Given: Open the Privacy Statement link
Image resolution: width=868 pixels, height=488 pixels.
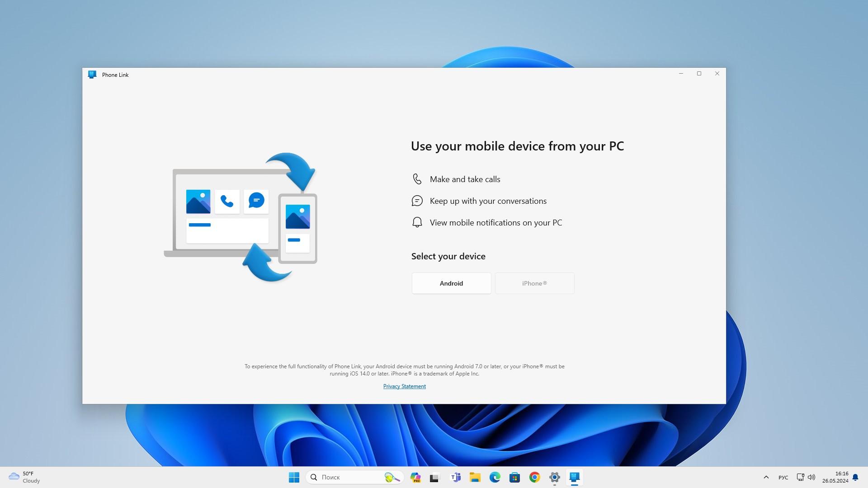Looking at the screenshot, I should [x=404, y=386].
